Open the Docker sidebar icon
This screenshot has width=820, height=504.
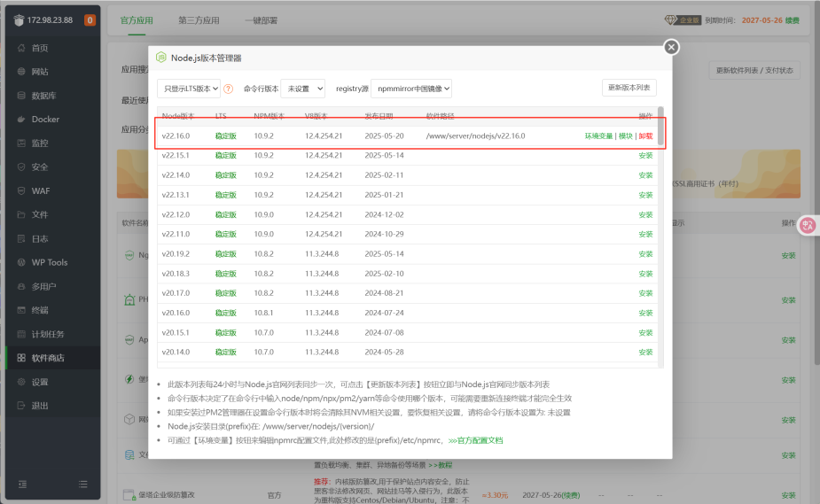[x=21, y=119]
